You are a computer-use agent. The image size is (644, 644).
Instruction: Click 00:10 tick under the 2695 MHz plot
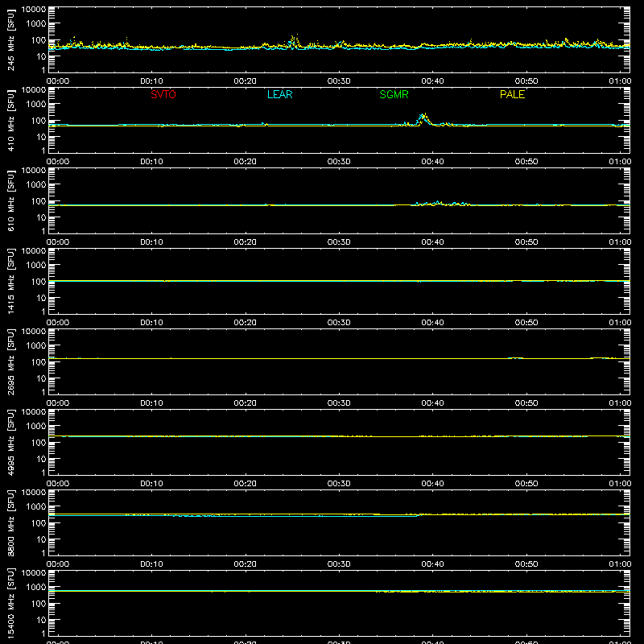tap(151, 403)
